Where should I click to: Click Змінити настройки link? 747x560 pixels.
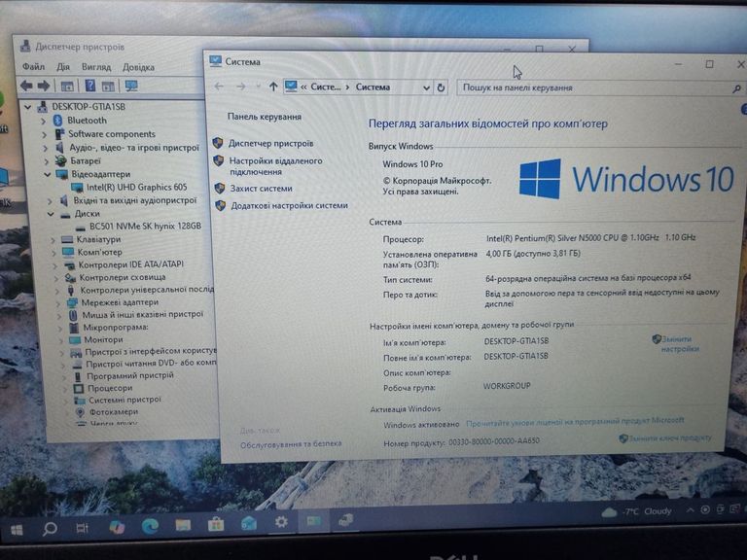pos(680,344)
